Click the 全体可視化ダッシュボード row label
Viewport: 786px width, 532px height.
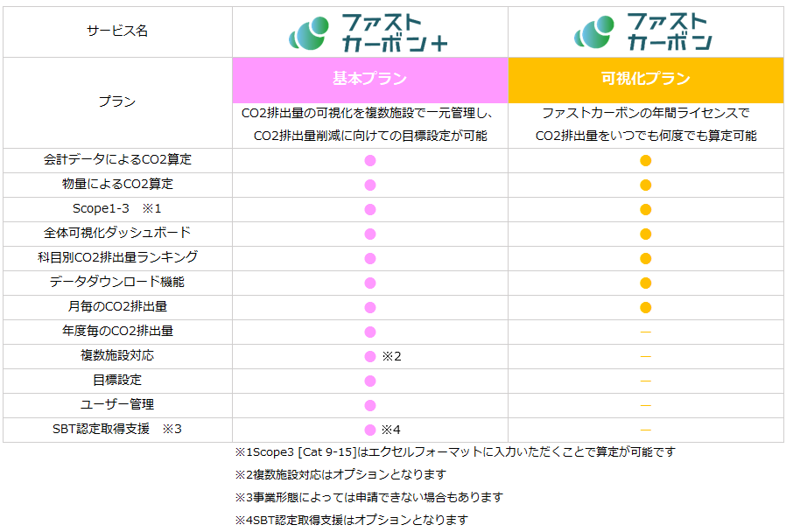(x=117, y=233)
